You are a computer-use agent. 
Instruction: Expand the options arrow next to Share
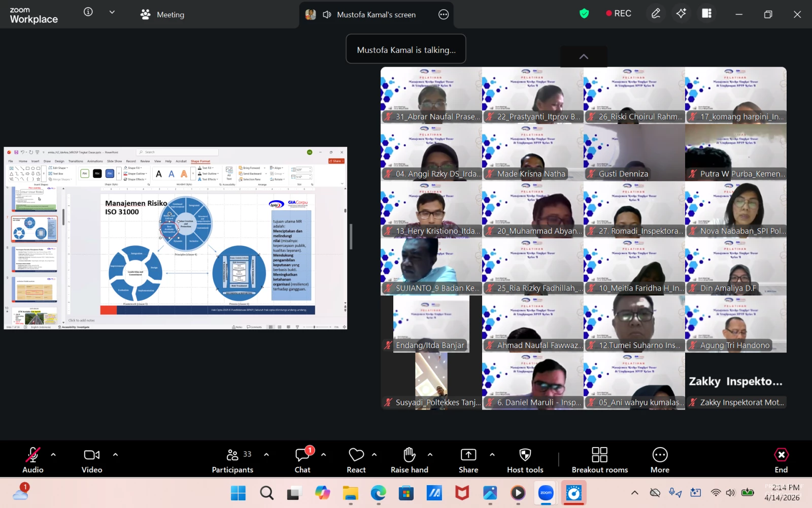492,455
